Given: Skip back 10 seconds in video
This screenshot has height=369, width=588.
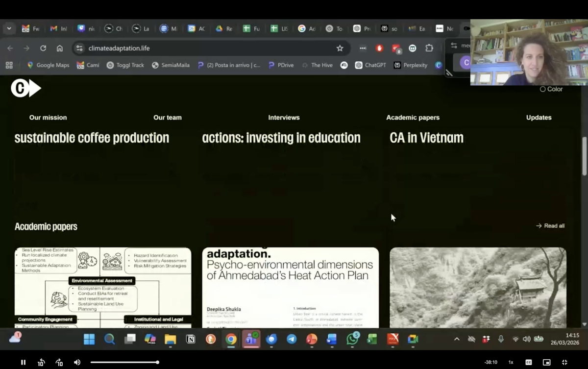Looking at the screenshot, I should (41, 362).
